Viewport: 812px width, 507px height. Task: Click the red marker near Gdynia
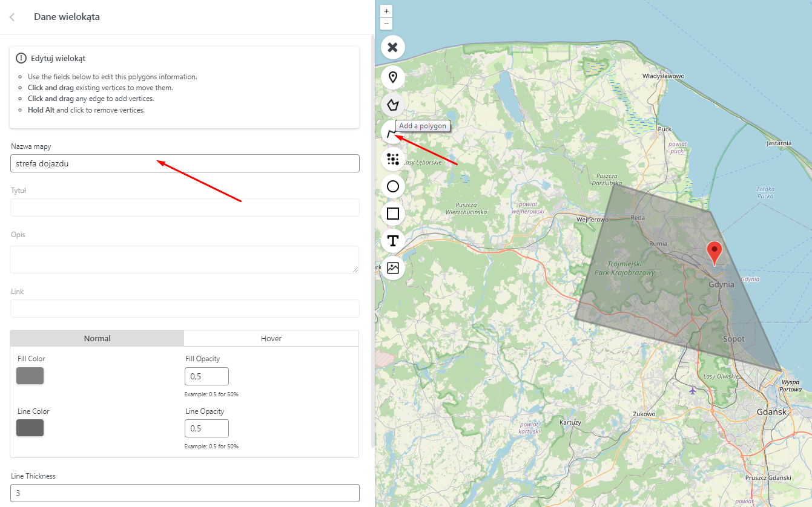[x=715, y=251]
